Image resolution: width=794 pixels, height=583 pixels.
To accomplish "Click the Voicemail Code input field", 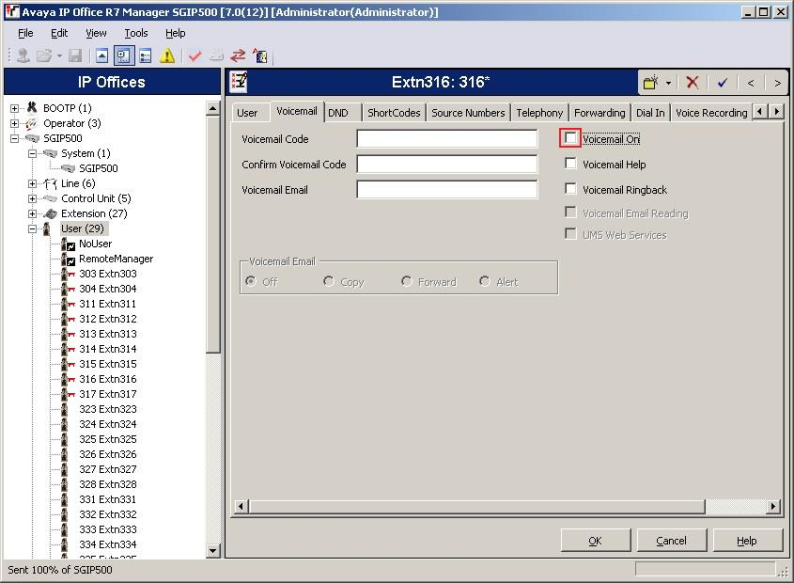I will [x=446, y=139].
